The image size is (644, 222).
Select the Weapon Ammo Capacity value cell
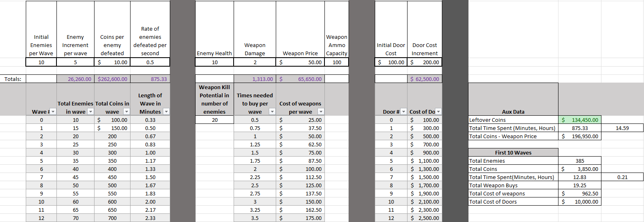pos(337,62)
